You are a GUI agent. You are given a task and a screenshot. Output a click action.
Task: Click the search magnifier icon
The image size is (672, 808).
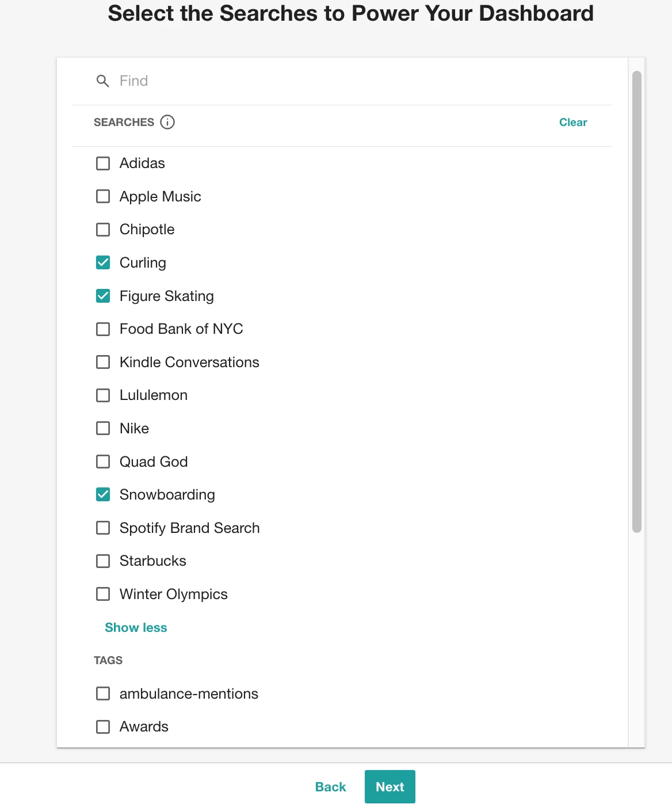102,81
